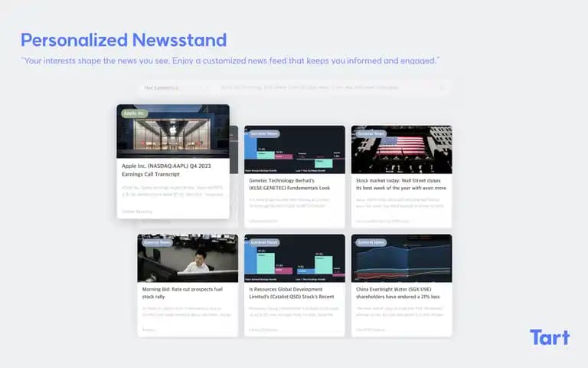Viewport: 588px width, 368px height.
Task: Click the General News tag on the Morning Bid card
Action: [157, 242]
